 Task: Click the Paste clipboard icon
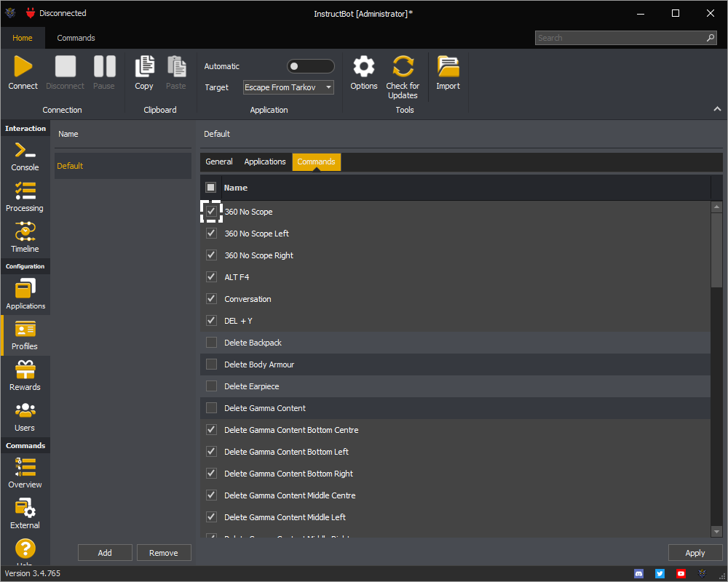(176, 66)
